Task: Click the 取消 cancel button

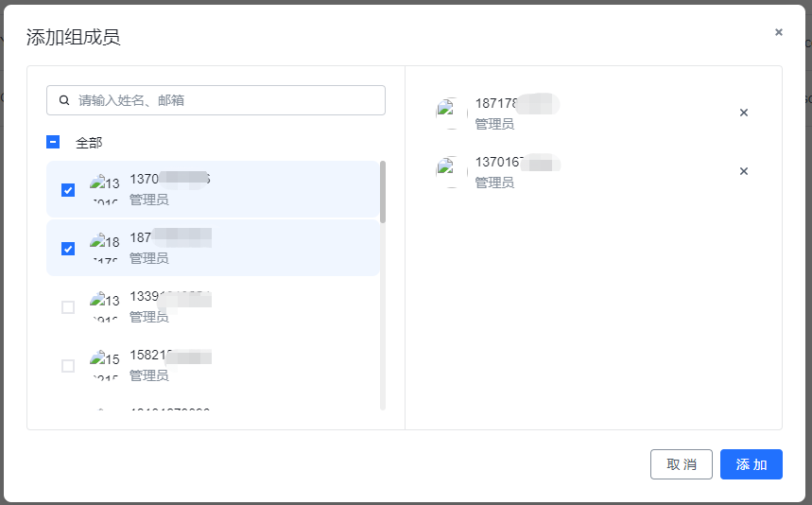Action: click(682, 464)
